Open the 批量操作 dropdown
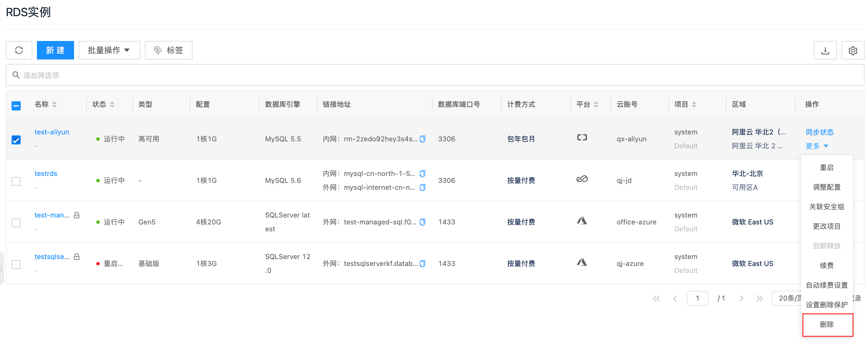Image resolution: width=868 pixels, height=345 pixels. pyautogui.click(x=109, y=50)
